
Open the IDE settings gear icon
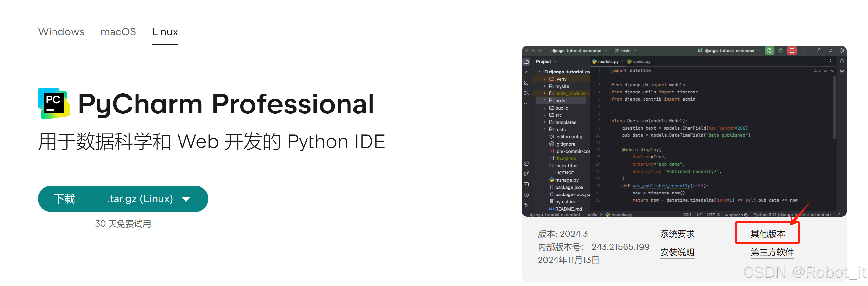click(841, 51)
